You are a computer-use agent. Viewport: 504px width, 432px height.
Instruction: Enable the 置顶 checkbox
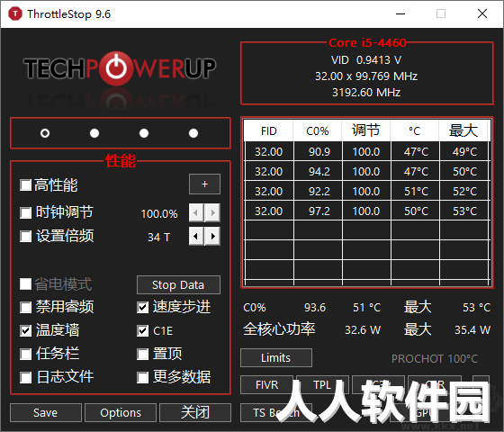(142, 355)
